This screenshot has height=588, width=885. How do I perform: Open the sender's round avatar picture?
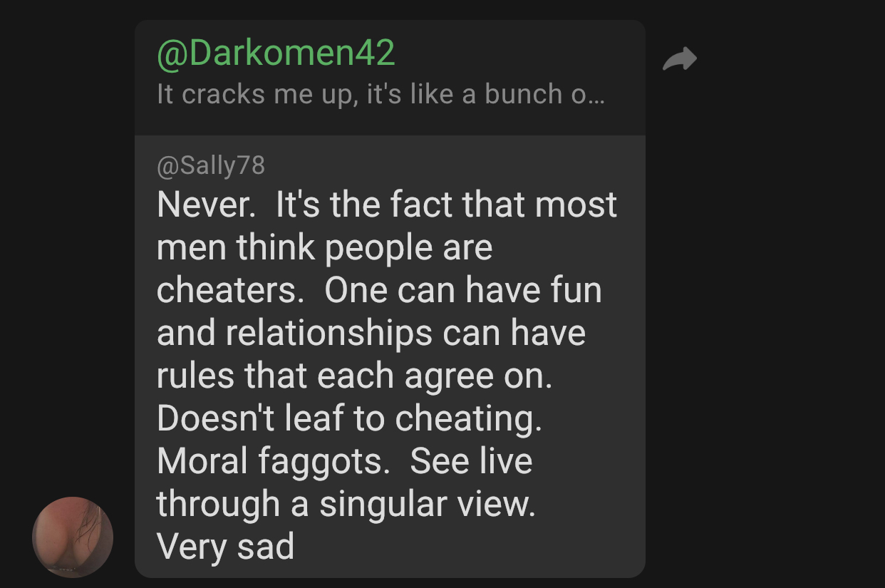pos(73,537)
